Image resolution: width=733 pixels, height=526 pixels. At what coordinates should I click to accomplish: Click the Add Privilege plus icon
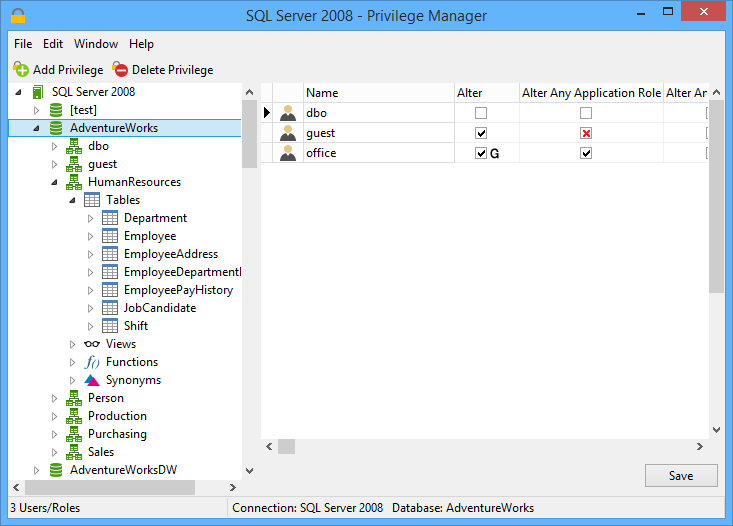click(21, 69)
